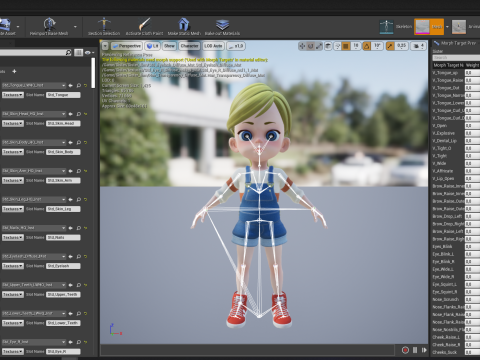Open the Reimport Base Mesh dropdown arrow
This screenshot has height=360, width=480.
click(75, 27)
